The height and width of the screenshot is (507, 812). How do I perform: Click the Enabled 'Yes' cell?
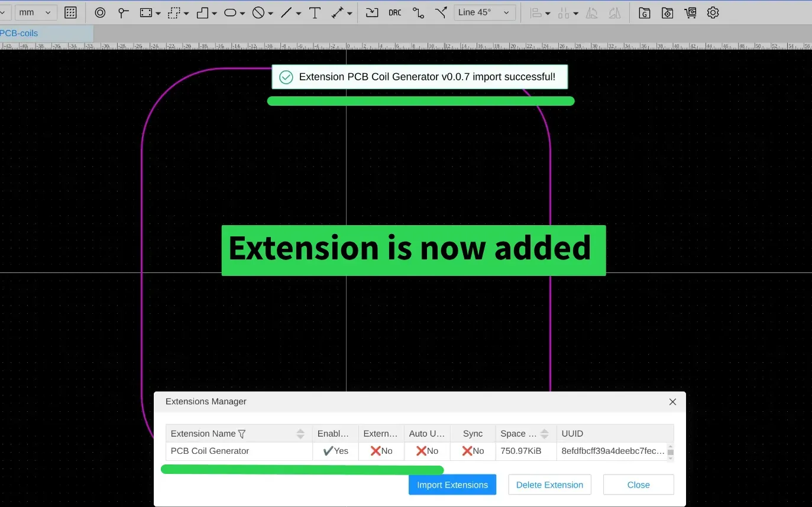(x=336, y=451)
